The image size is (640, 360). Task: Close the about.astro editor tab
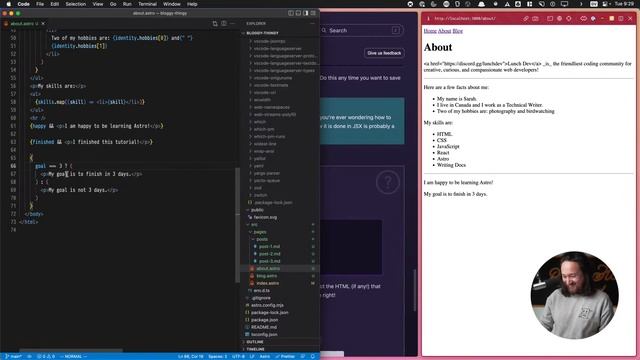point(43,24)
